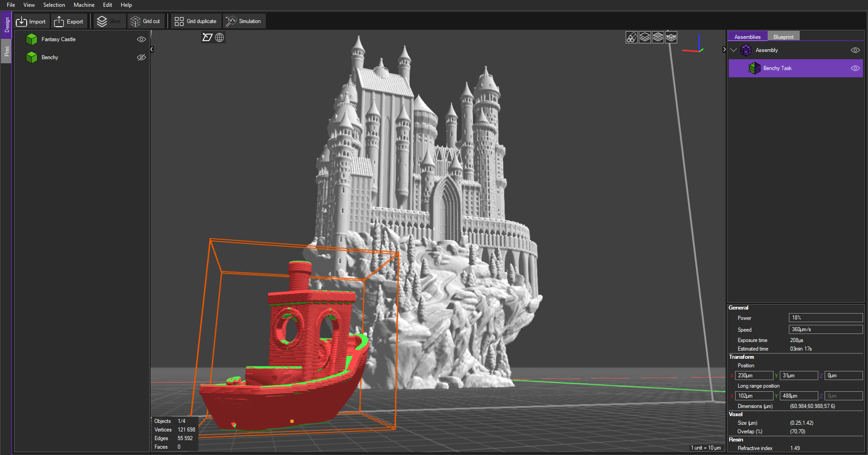Screen dimensions: 868x455
Task: Click Long range position X field 102µm
Action: (754, 396)
